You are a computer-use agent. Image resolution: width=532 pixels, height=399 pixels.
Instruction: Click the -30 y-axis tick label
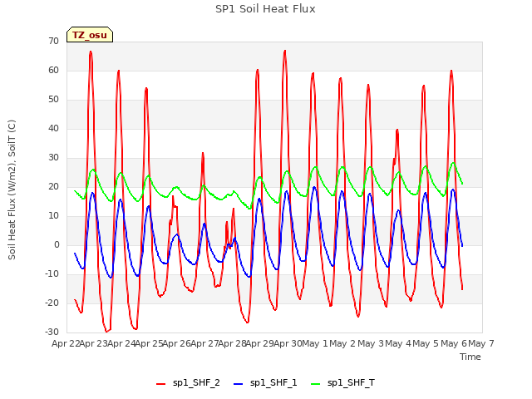pos(52,332)
